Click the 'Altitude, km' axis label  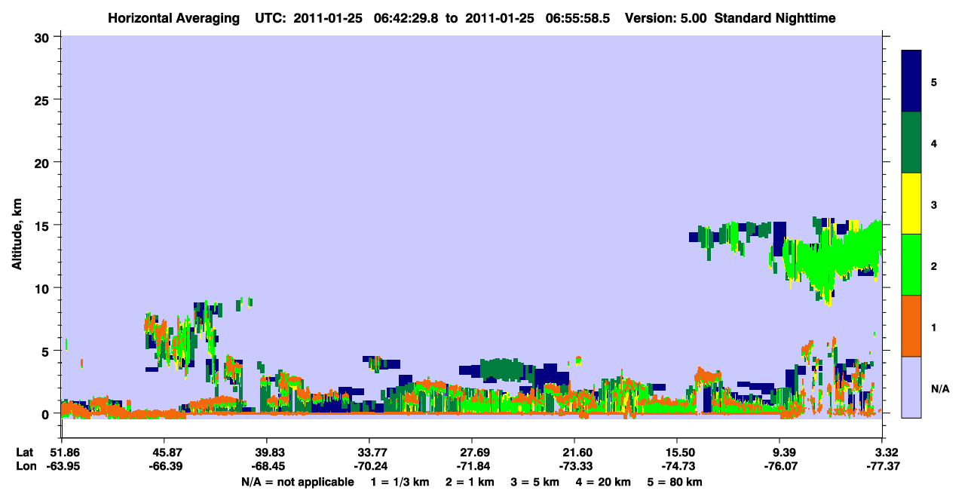17,233
